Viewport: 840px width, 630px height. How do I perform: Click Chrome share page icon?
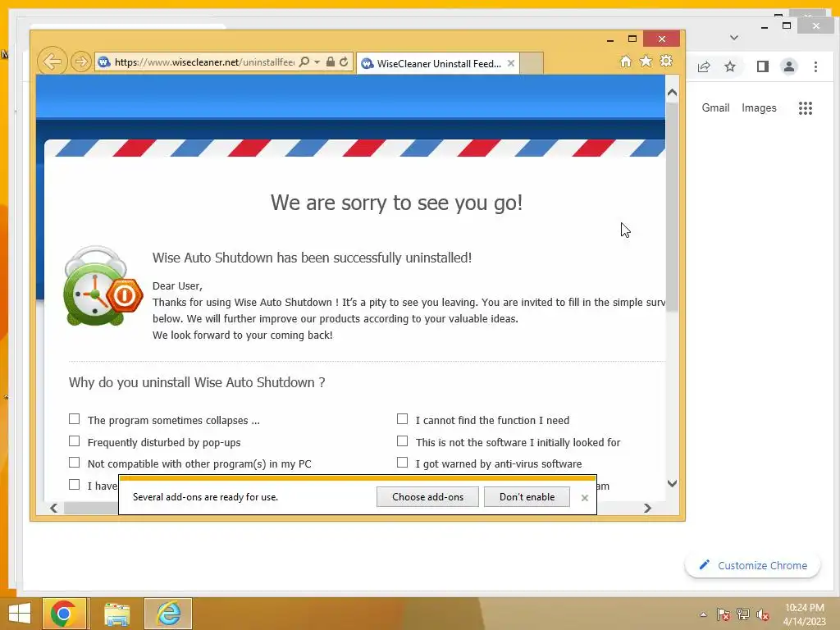[704, 66]
